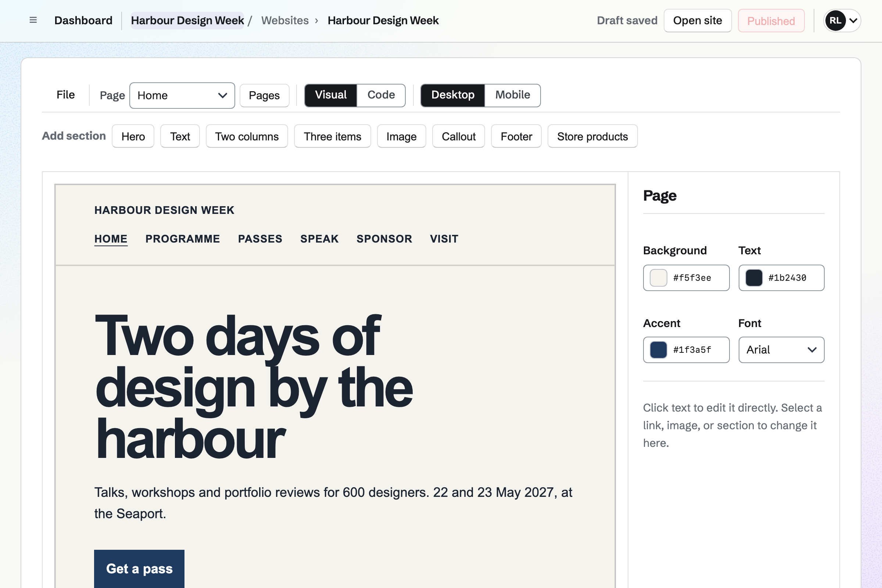Viewport: 882px width, 588px height.
Task: Click the RL avatar icon
Action: pos(835,21)
